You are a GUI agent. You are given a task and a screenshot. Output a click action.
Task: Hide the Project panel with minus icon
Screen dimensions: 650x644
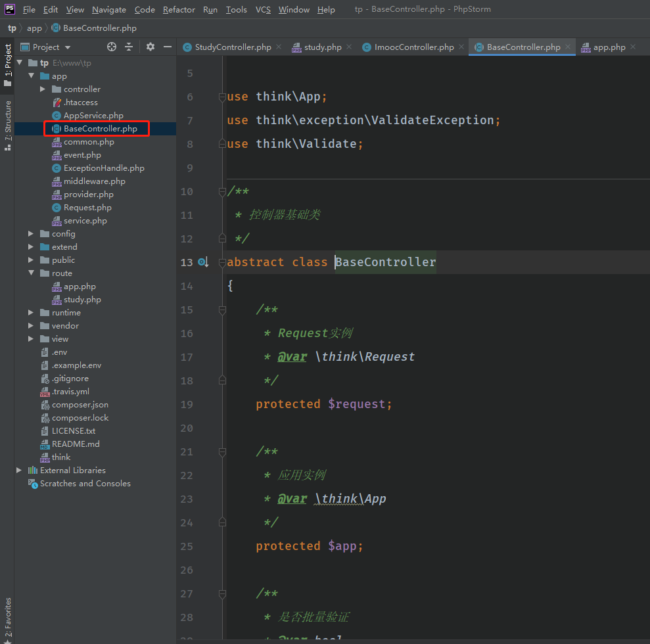(168, 47)
